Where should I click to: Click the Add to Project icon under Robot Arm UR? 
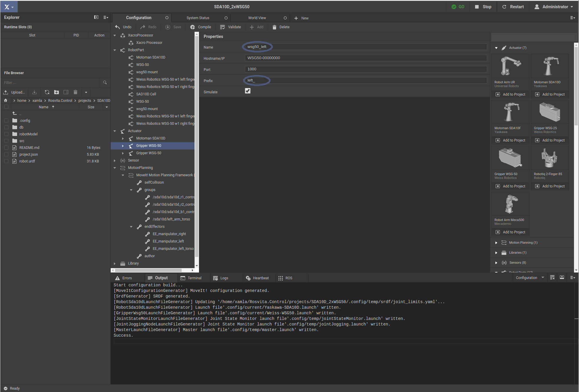pyautogui.click(x=498, y=94)
